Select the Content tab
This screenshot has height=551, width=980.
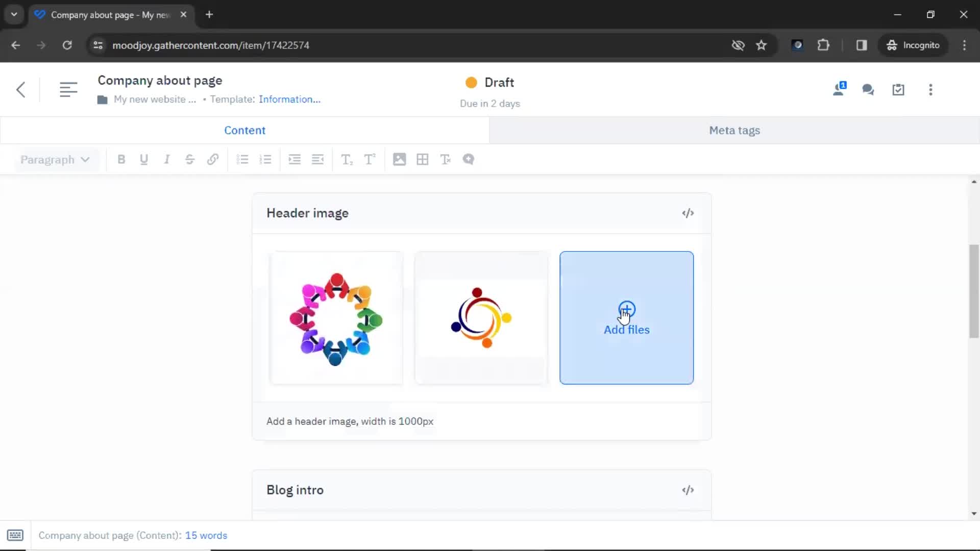[x=244, y=130]
